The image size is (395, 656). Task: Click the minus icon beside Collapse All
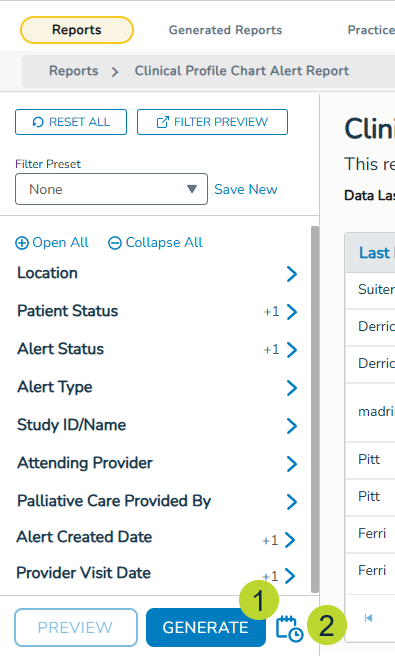pos(115,243)
